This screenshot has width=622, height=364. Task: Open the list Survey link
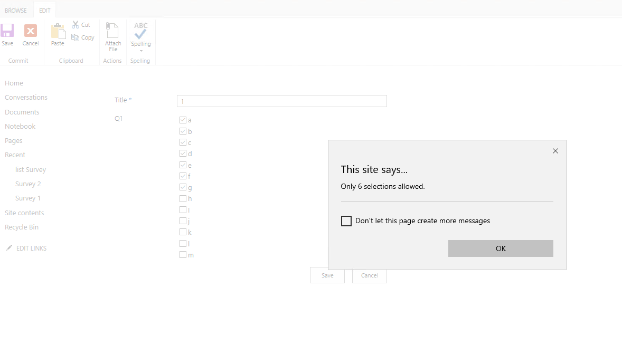pyautogui.click(x=31, y=170)
